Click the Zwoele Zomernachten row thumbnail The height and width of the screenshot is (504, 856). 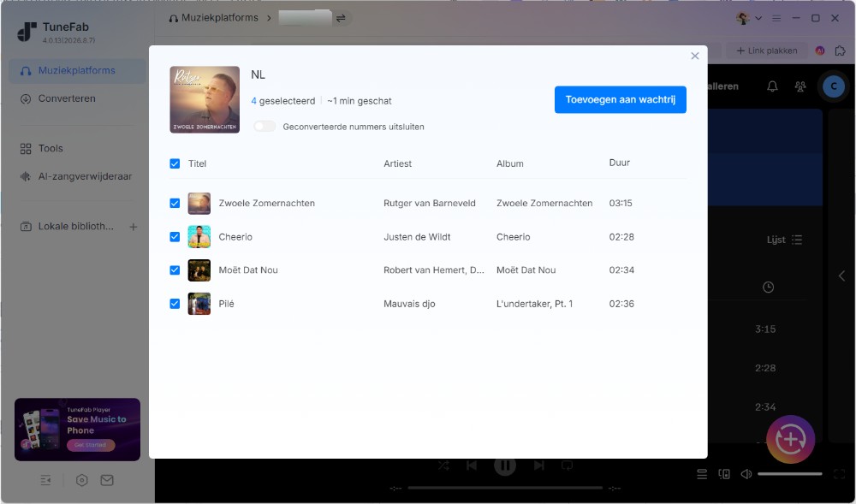coord(199,203)
